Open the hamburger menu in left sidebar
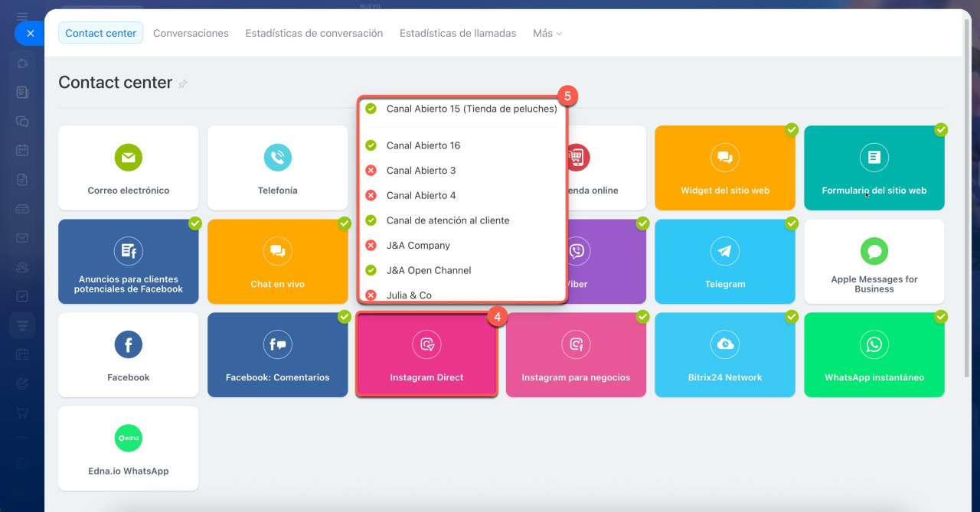 (x=22, y=16)
